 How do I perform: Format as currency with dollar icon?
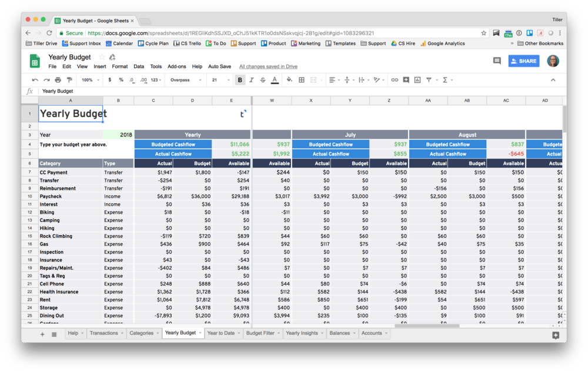109,80
